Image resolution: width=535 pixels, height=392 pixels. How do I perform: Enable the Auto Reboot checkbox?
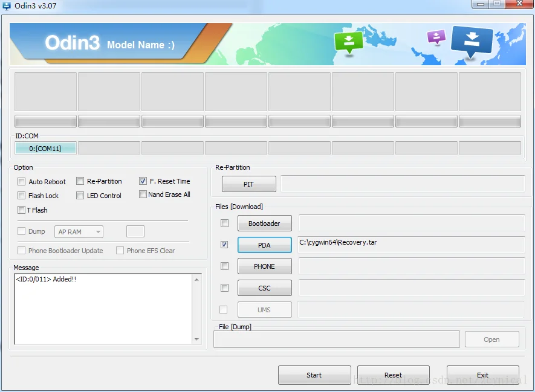22,181
